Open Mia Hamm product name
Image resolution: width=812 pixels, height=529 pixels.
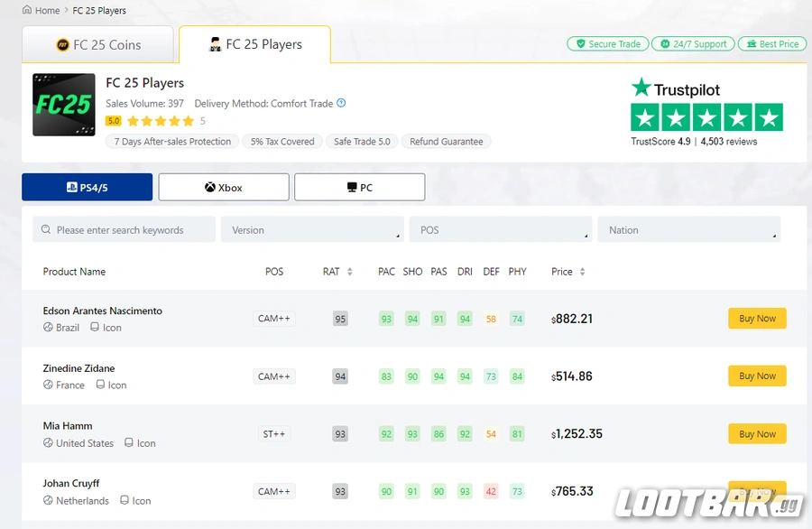pos(68,426)
